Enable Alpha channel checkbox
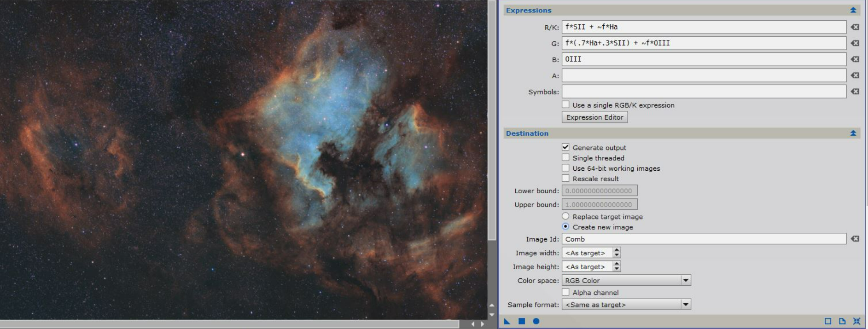This screenshot has height=329, width=868. click(x=565, y=292)
